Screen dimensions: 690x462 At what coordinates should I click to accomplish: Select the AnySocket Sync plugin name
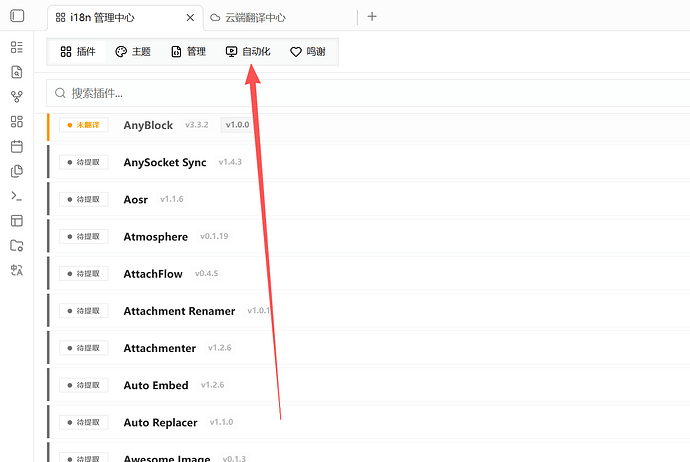(x=165, y=162)
